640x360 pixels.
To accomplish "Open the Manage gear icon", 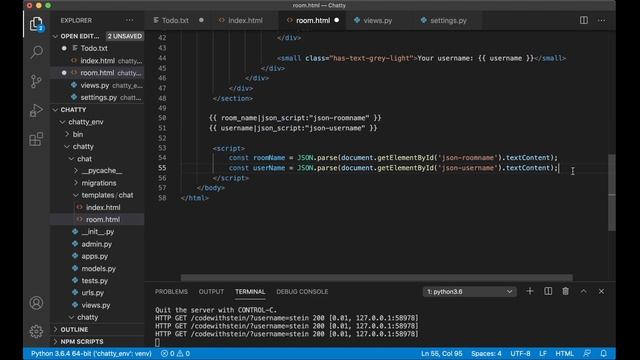I will click(x=36, y=331).
